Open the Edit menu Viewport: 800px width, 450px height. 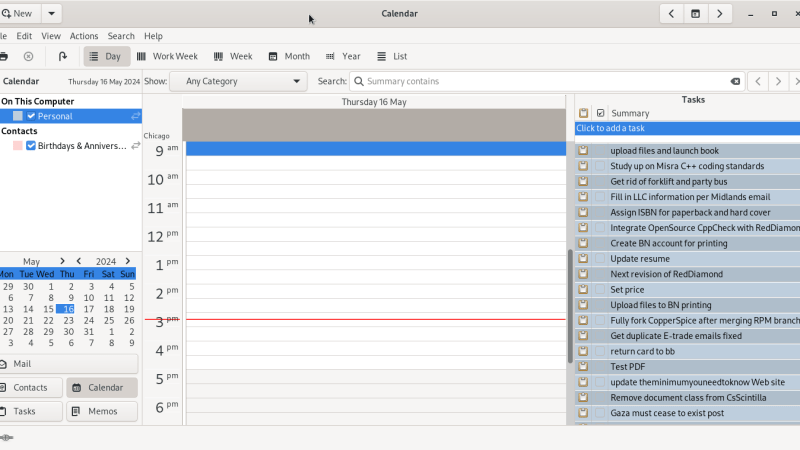pos(24,36)
